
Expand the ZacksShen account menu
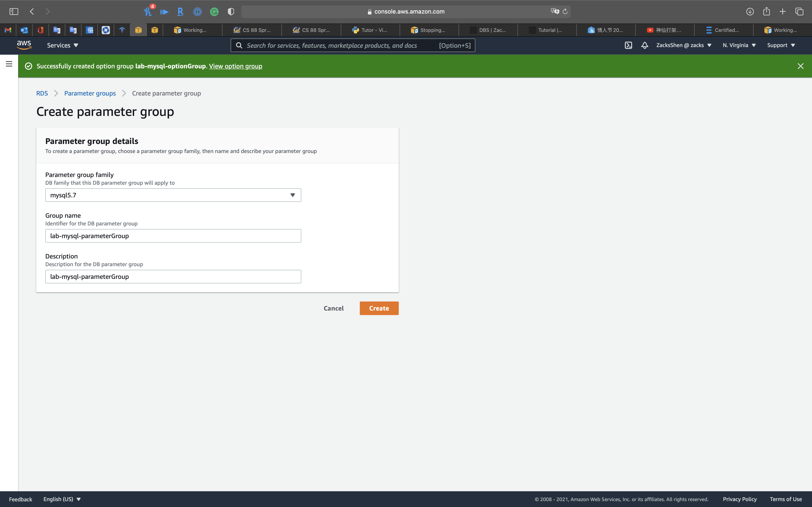coord(684,45)
